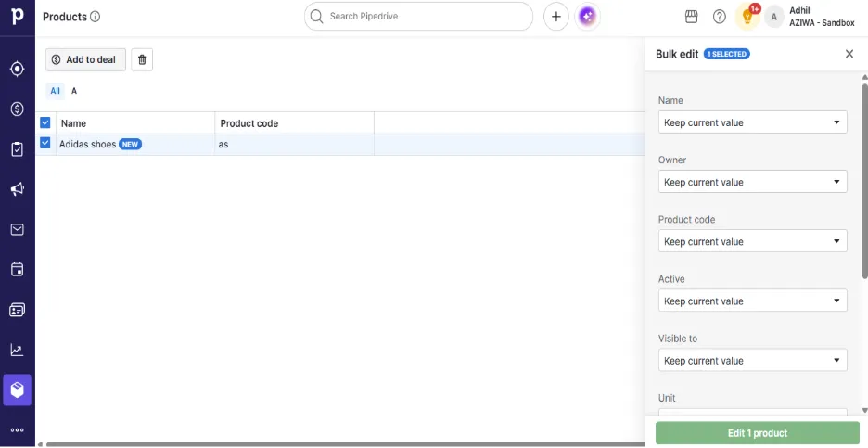Select the All alphabet filter tab
The height and width of the screenshot is (448, 868).
point(56,91)
